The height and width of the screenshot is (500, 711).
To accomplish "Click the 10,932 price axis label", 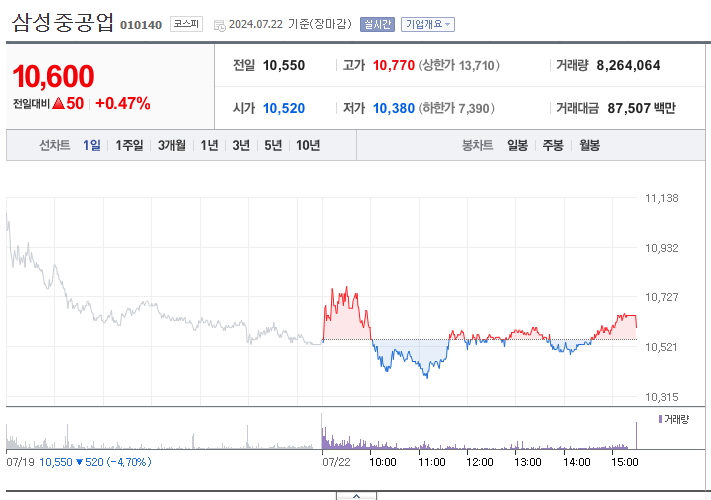I will click(662, 248).
